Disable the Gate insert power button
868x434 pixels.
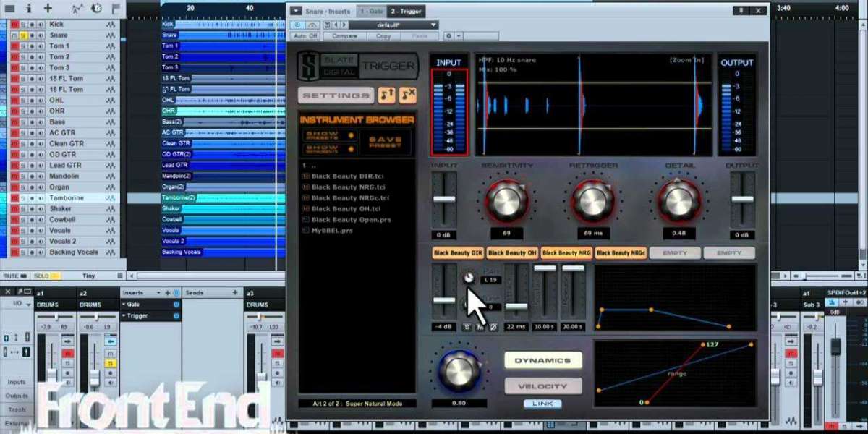click(176, 305)
